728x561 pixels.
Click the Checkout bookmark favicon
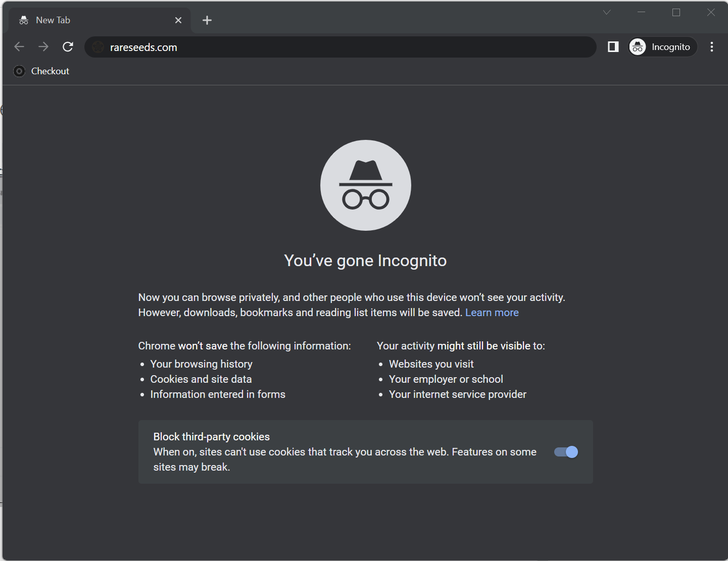coord(19,71)
